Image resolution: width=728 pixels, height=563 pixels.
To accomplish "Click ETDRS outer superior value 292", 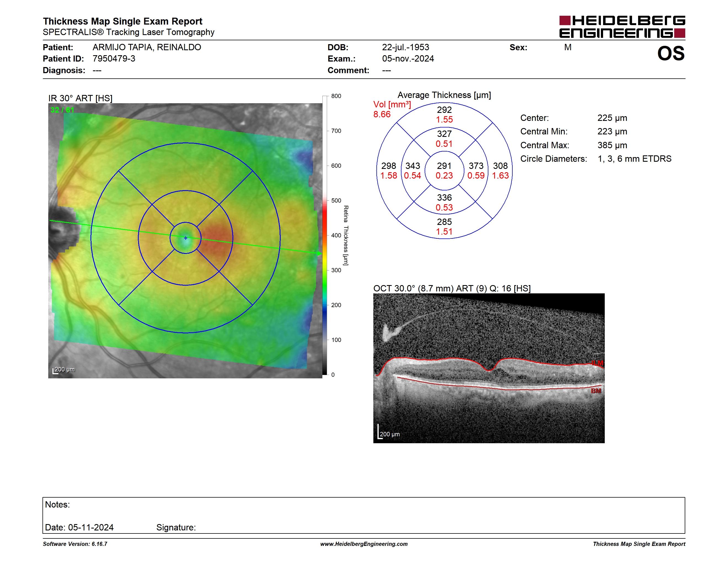I will 444,110.
